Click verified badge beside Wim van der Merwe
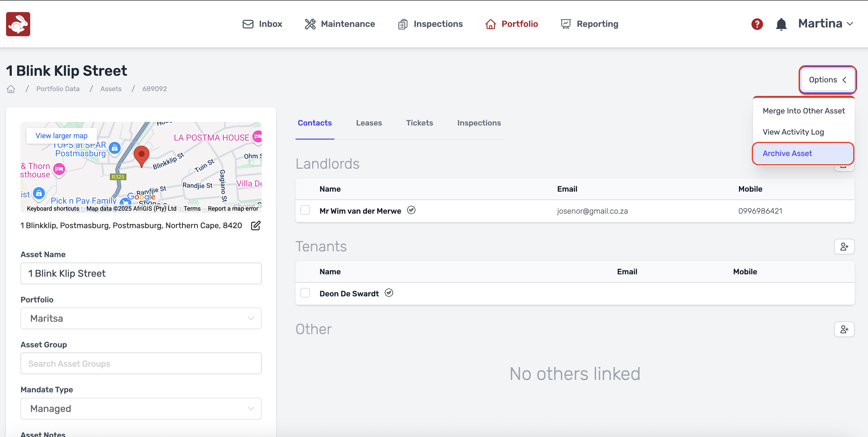 [411, 210]
